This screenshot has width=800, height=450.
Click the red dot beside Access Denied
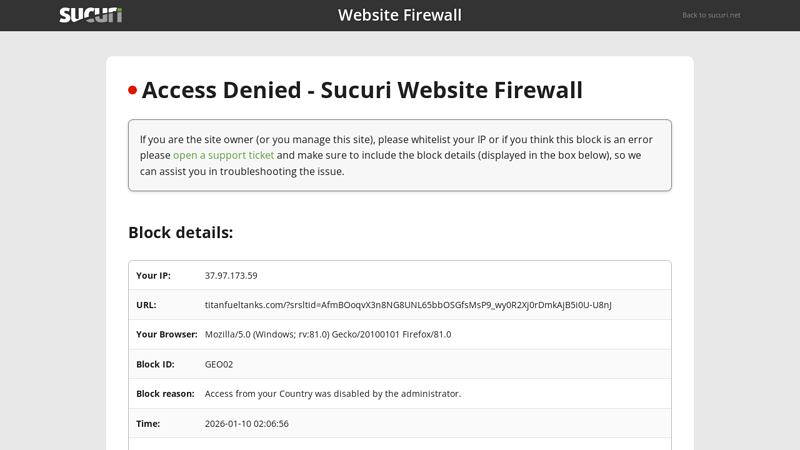[x=132, y=90]
